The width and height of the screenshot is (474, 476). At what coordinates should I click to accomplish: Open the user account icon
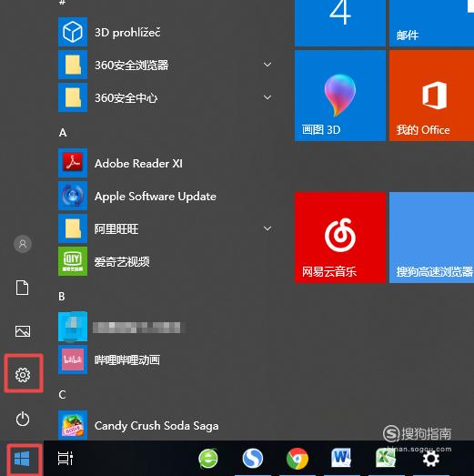pyautogui.click(x=23, y=244)
